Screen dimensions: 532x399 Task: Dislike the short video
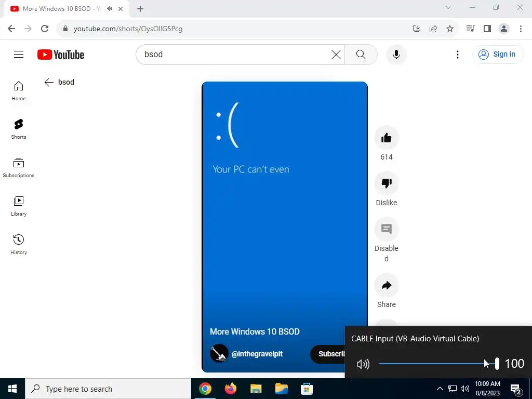pyautogui.click(x=387, y=183)
